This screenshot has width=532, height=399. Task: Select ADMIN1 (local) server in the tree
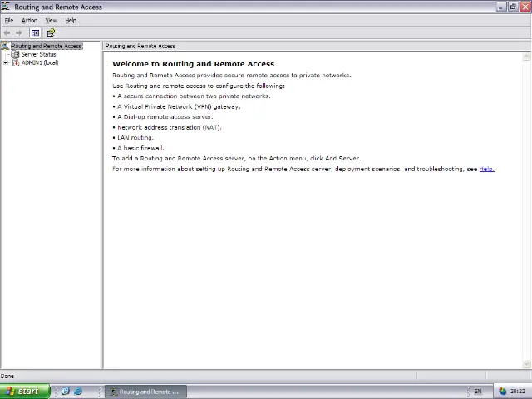(39, 62)
